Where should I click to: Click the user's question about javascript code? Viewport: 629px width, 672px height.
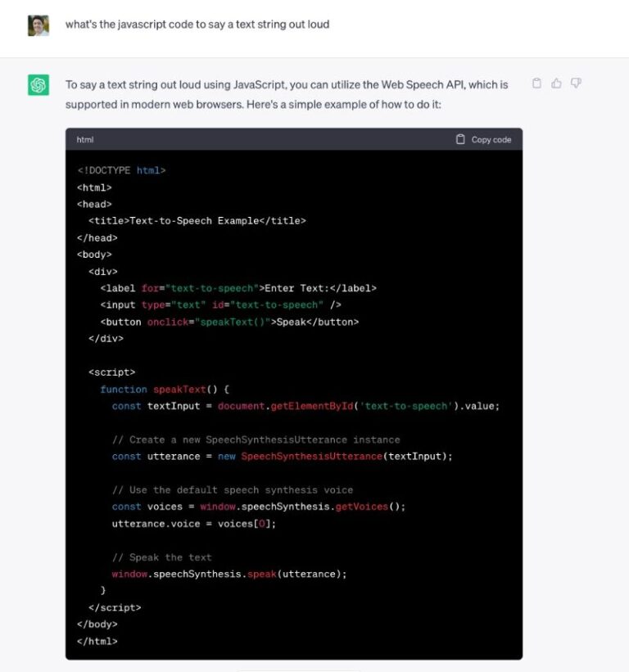tap(199, 25)
